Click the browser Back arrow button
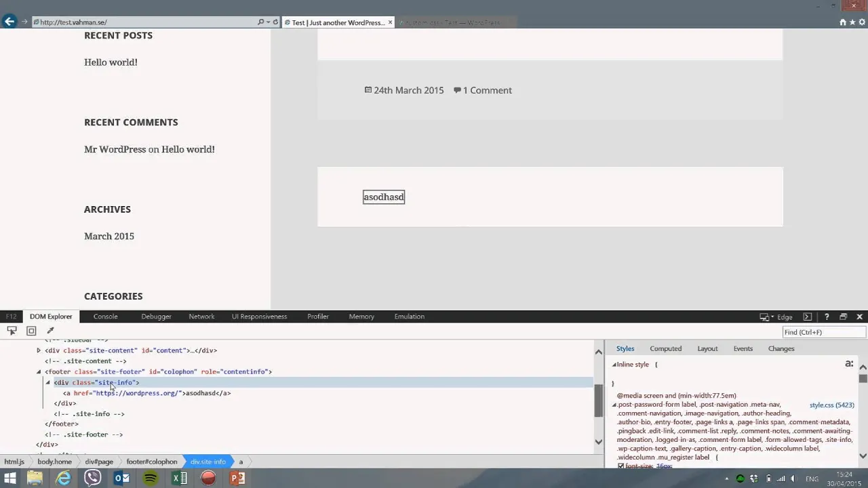868x488 pixels. [9, 22]
